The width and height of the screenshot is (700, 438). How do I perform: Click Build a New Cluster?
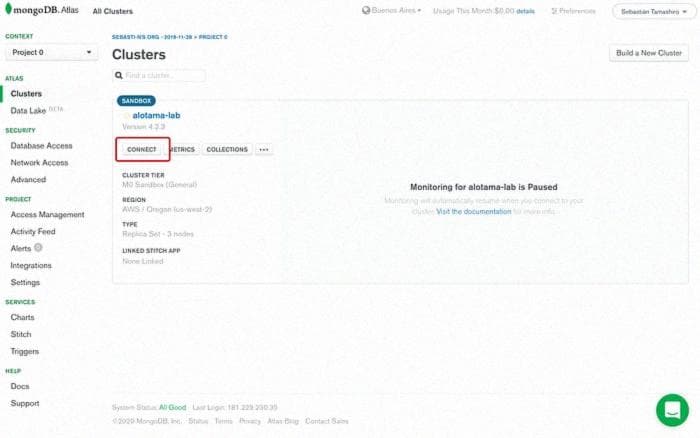(x=649, y=53)
